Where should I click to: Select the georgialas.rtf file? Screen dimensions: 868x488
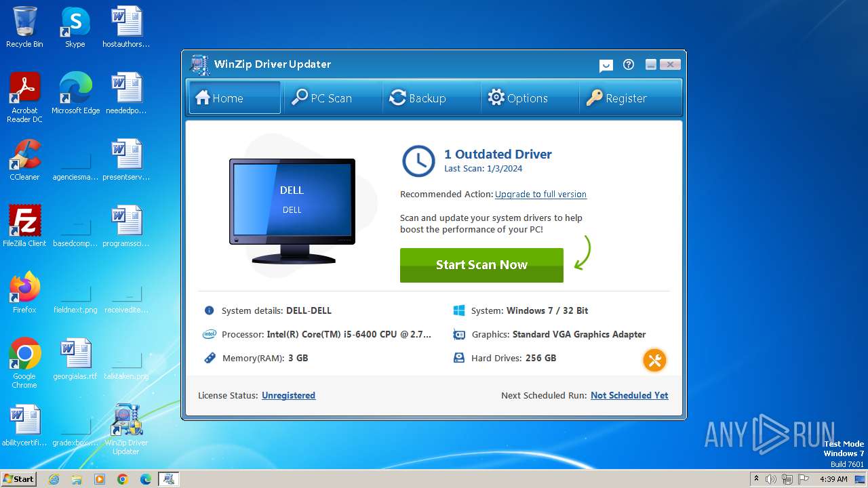[75, 359]
